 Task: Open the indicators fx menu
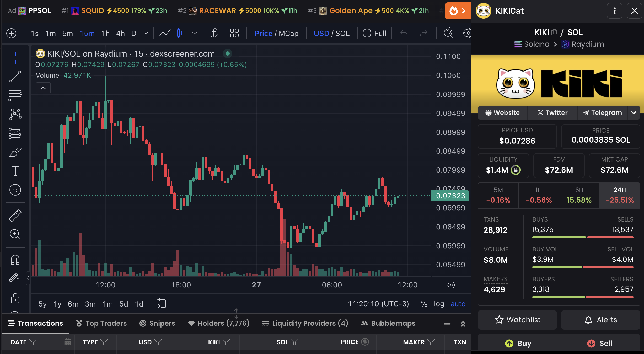(214, 33)
